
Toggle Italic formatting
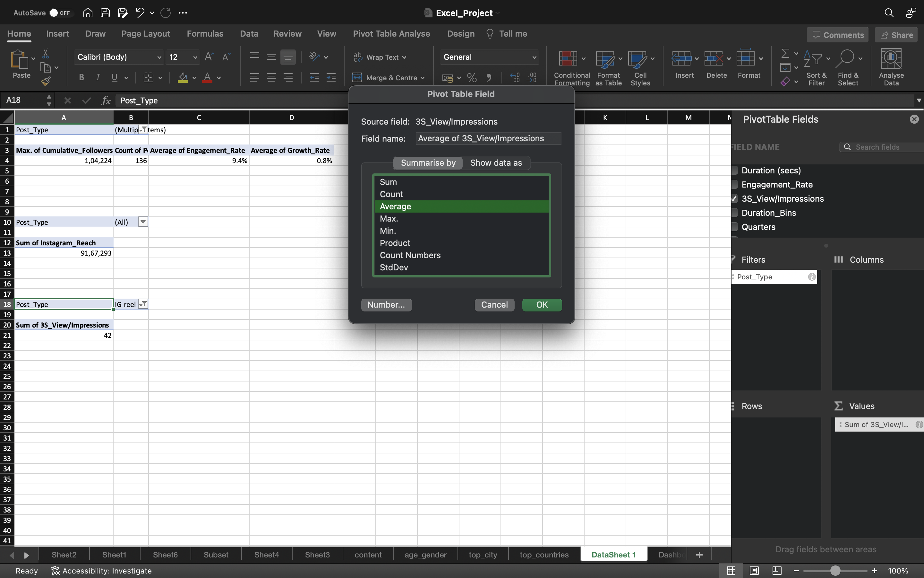click(98, 78)
